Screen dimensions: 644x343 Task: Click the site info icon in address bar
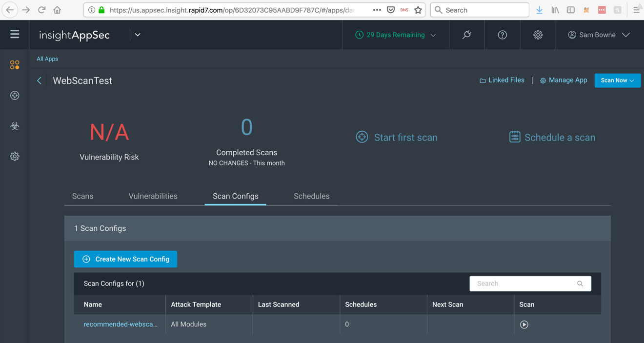92,10
